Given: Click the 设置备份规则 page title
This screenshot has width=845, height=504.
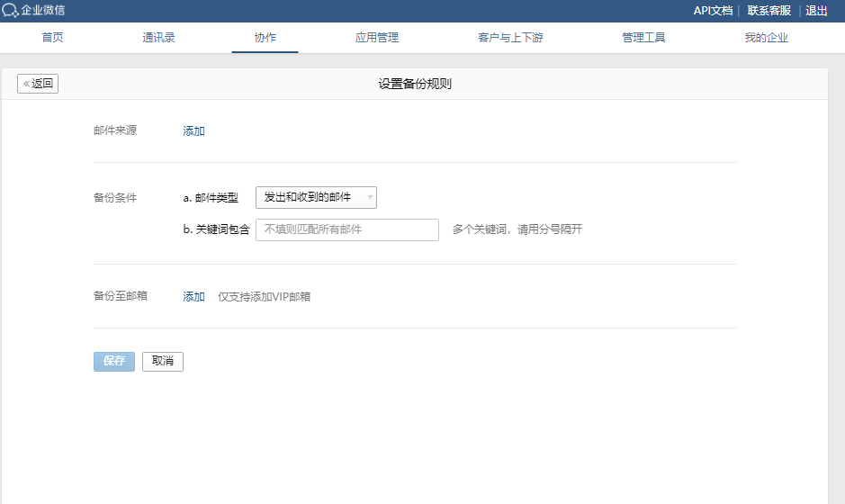Looking at the screenshot, I should (414, 84).
